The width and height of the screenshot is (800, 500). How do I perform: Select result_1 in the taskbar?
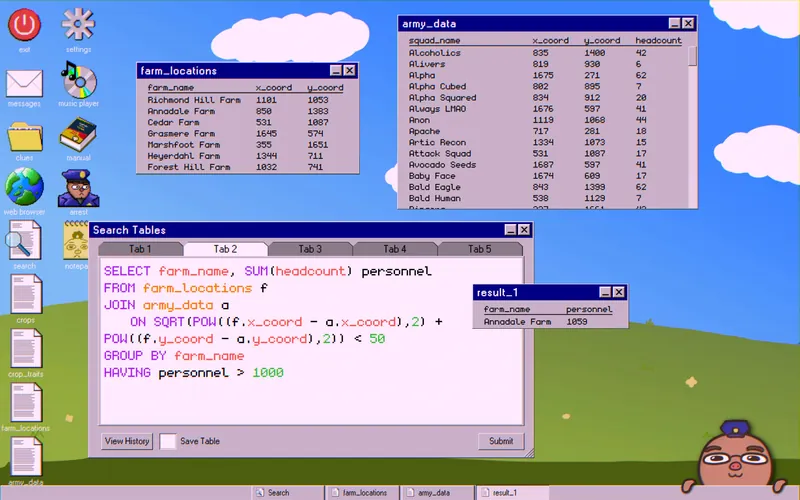(512, 493)
